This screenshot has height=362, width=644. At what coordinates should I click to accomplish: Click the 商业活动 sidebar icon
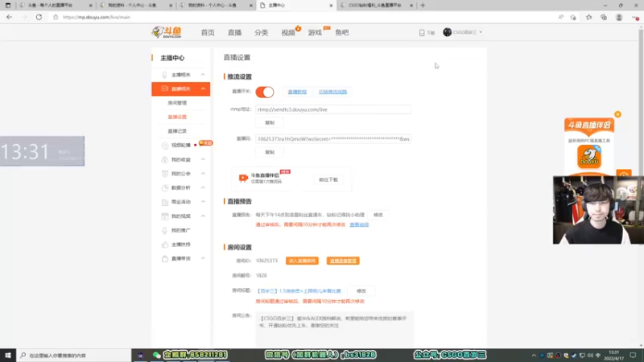pos(165,202)
